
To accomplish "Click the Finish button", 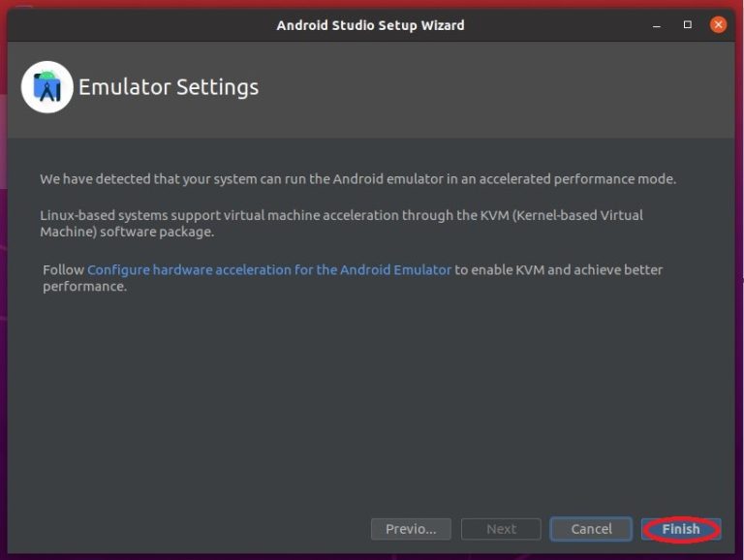I will pos(681,529).
